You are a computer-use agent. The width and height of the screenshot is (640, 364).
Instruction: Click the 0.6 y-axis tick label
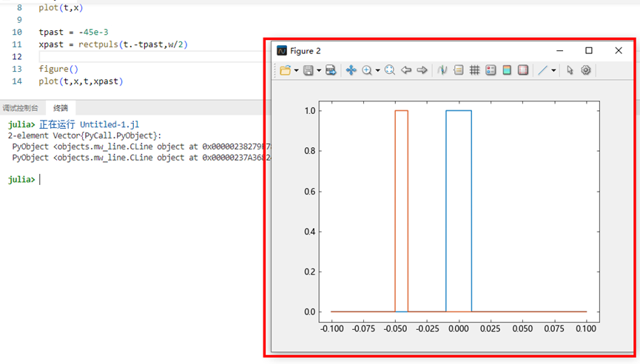(310, 192)
